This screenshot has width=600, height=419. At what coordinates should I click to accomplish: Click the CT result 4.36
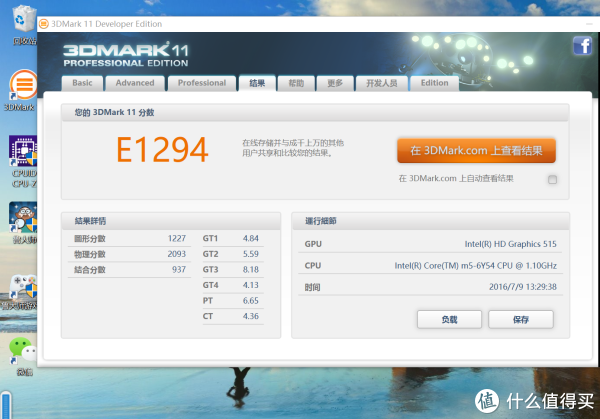251,316
